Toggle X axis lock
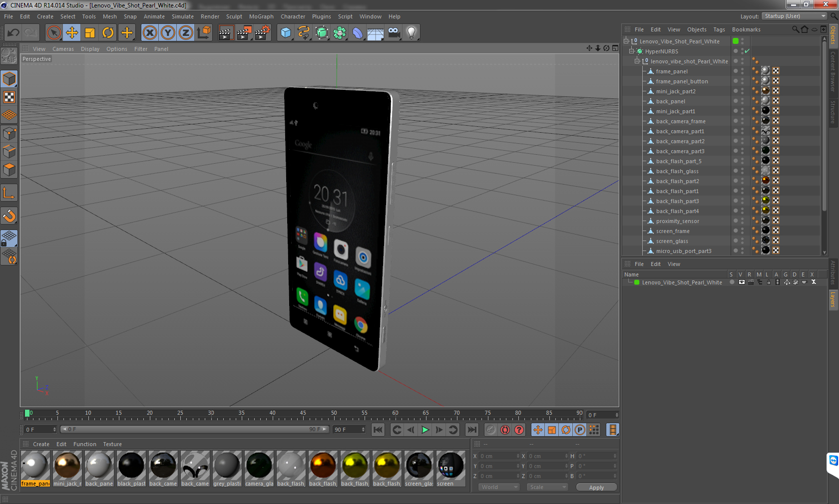This screenshot has height=504, width=839. click(150, 33)
